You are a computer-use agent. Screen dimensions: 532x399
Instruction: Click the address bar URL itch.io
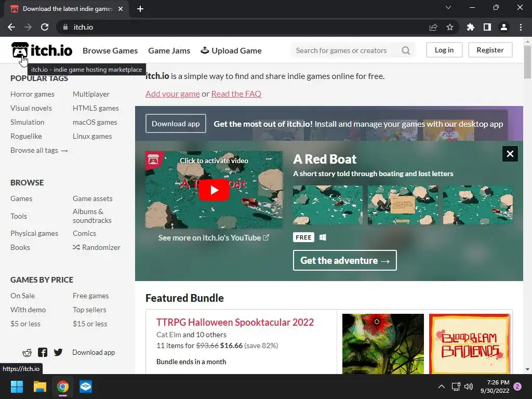pyautogui.click(x=84, y=27)
